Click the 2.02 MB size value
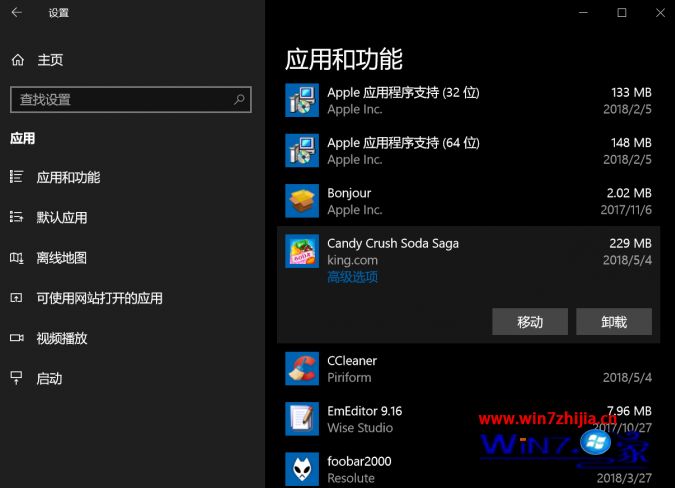Image resolution: width=675 pixels, height=488 pixels. click(x=629, y=193)
